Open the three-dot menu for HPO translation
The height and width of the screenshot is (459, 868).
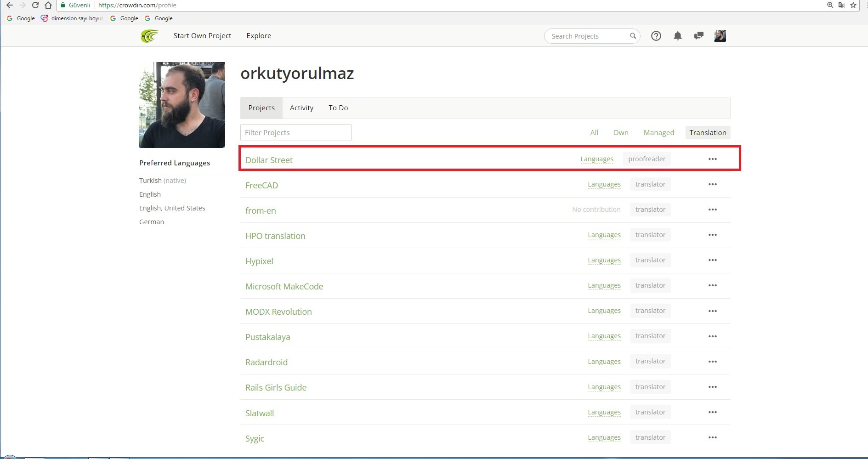point(713,235)
